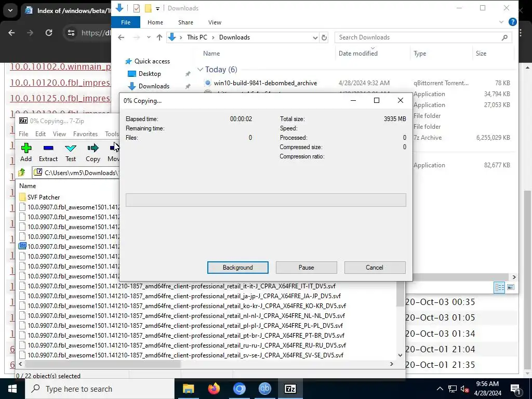The width and height of the screenshot is (532, 399).
Task: Pause the copying operation
Action: (306, 268)
